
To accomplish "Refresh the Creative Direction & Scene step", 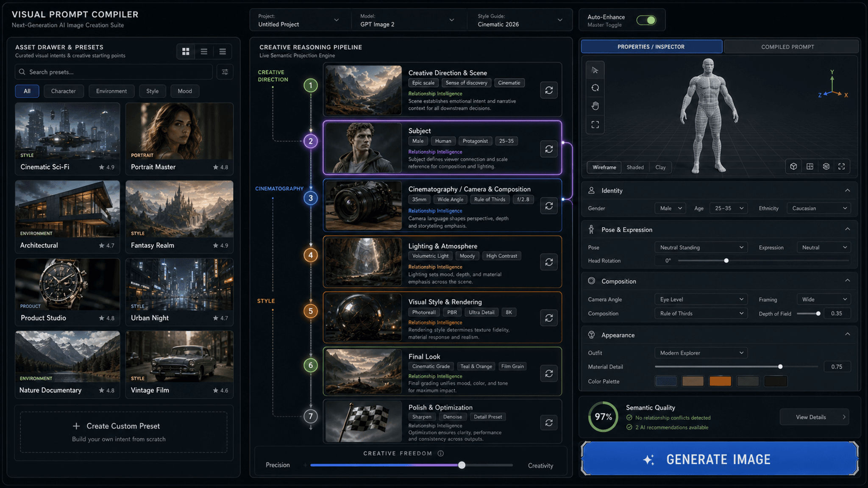I will pyautogui.click(x=549, y=90).
